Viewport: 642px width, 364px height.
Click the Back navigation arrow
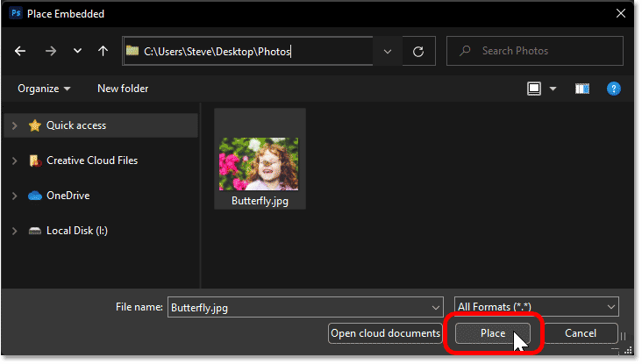click(21, 51)
